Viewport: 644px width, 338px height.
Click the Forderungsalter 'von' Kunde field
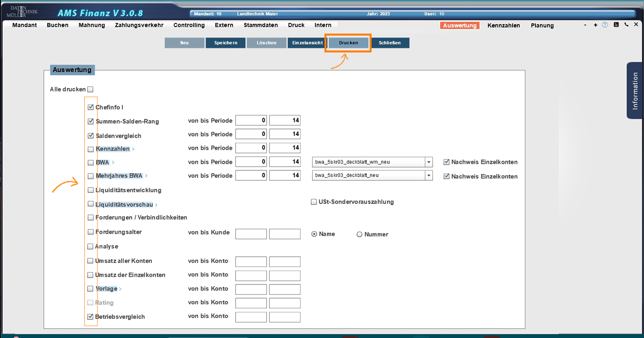pyautogui.click(x=251, y=234)
